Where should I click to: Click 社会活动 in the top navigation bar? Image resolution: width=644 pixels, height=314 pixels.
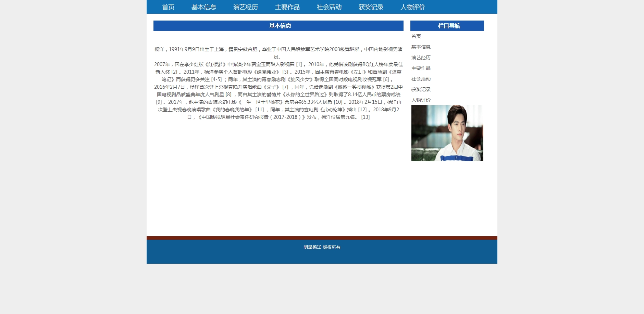pos(329,7)
